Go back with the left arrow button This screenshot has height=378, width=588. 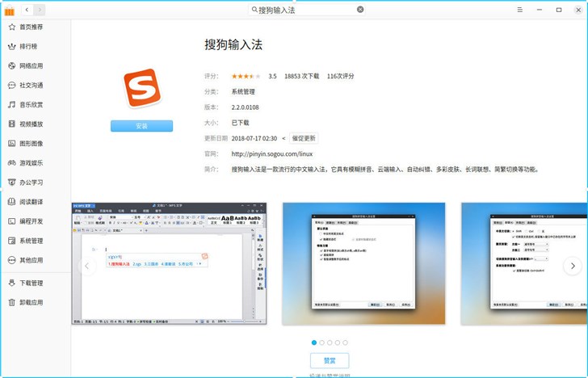coord(27,10)
